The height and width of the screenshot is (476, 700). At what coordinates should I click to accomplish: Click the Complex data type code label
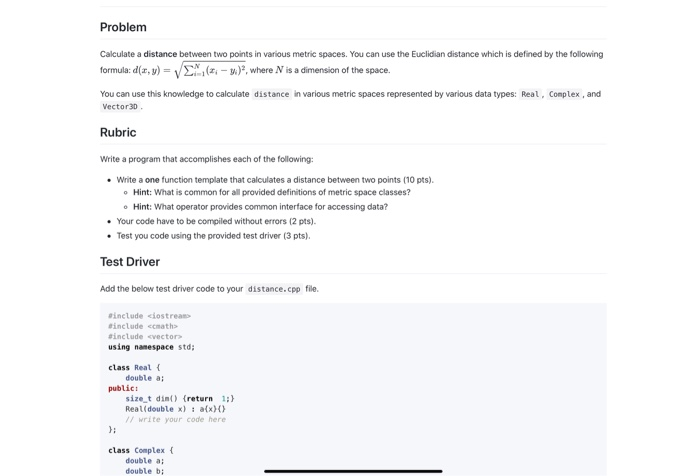coord(564,94)
